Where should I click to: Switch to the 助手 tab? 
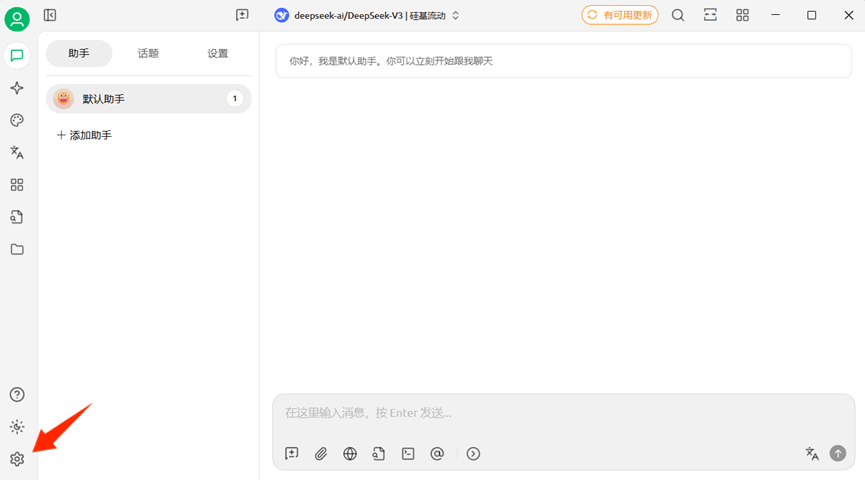pyautogui.click(x=79, y=54)
